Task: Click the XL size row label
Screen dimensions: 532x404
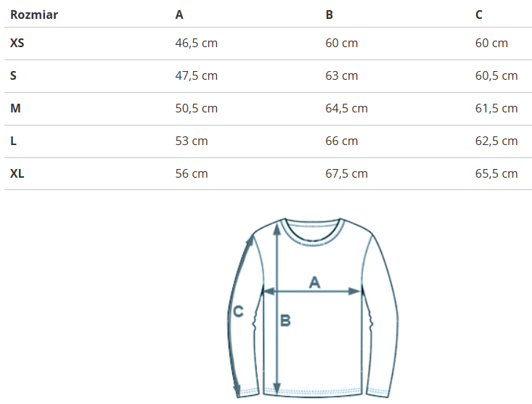Action: click(x=17, y=173)
